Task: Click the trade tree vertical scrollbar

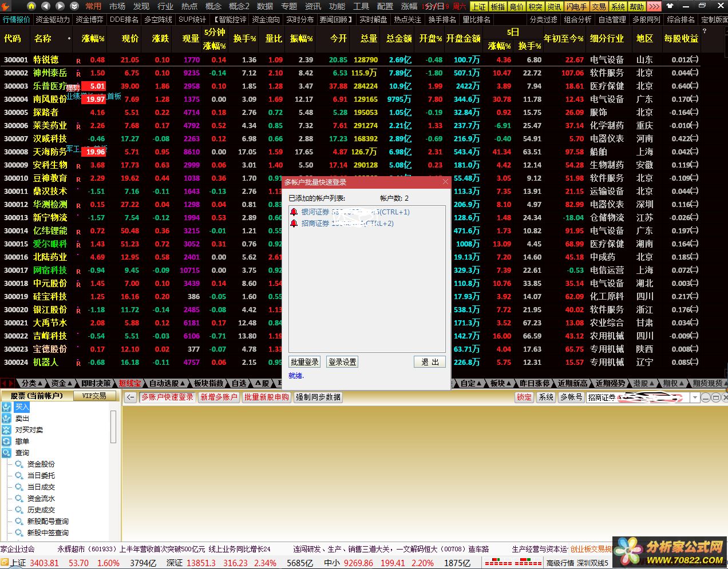Action: coord(113,427)
